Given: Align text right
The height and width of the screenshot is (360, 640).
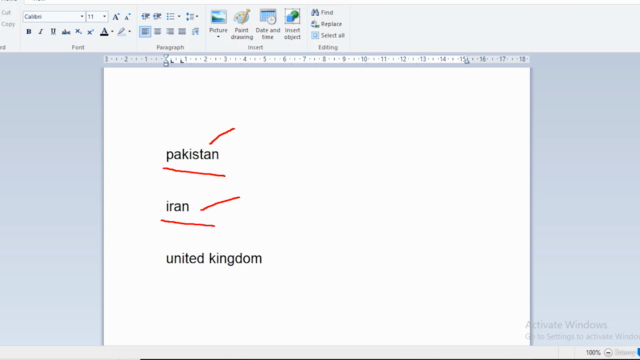Looking at the screenshot, I should click(170, 31).
